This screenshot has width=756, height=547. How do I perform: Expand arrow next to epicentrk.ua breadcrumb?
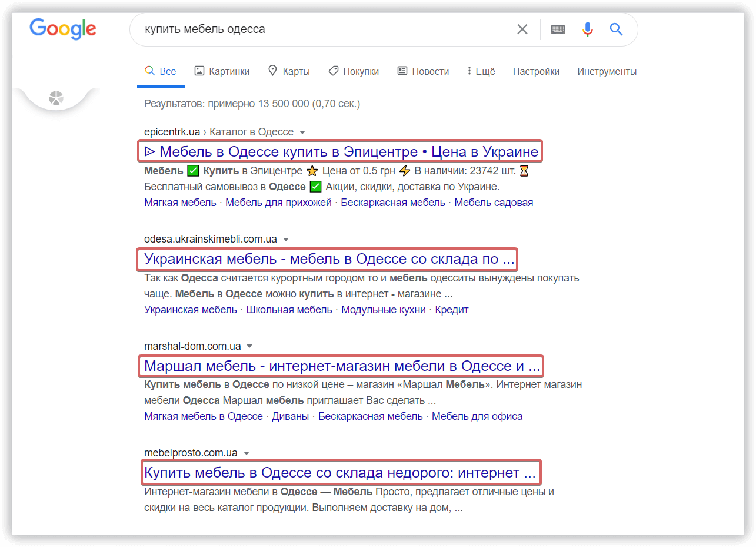302,132
